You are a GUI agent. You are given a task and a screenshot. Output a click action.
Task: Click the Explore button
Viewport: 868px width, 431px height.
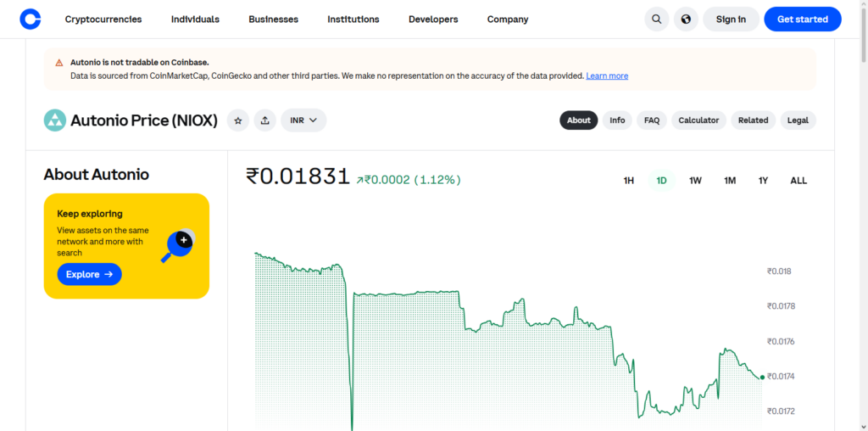(89, 274)
